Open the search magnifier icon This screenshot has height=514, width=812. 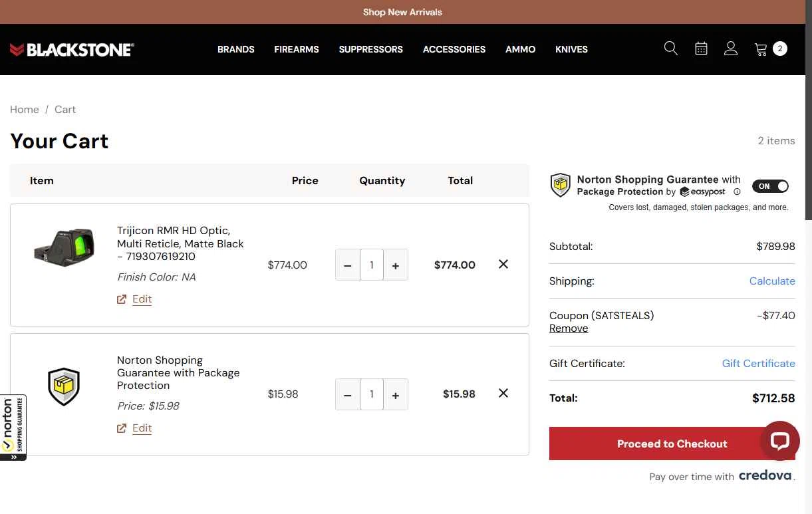tap(670, 49)
